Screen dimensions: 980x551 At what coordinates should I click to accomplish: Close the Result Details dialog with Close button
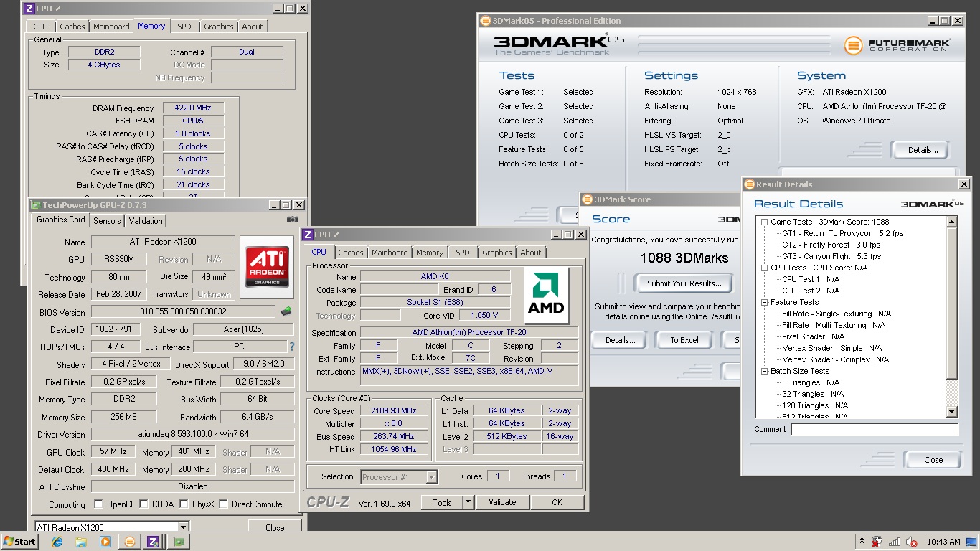click(933, 460)
